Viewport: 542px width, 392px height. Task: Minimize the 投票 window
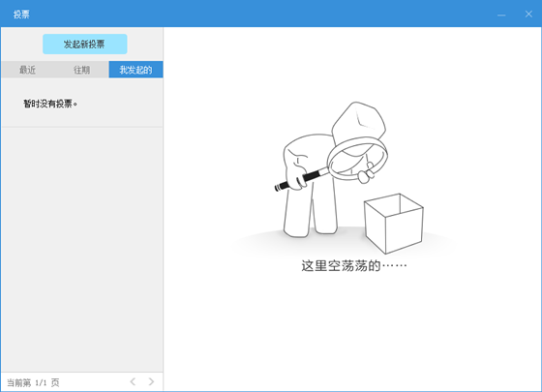click(501, 15)
